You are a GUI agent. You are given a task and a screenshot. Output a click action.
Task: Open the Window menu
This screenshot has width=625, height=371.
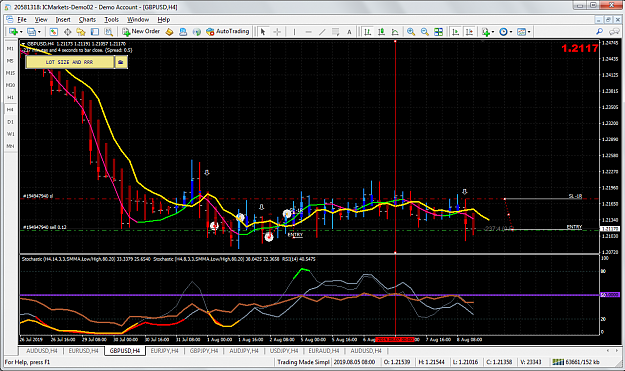(x=138, y=20)
